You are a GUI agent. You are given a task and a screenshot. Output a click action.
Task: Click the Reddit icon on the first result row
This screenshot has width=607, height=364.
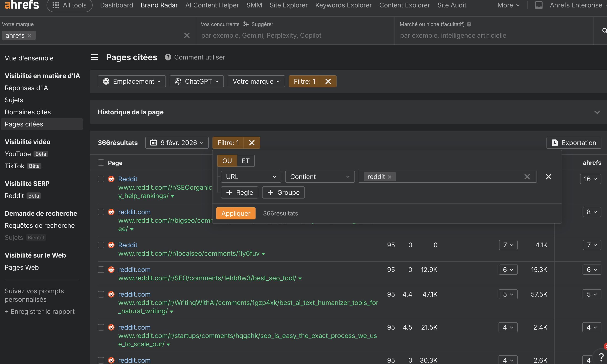click(x=111, y=179)
